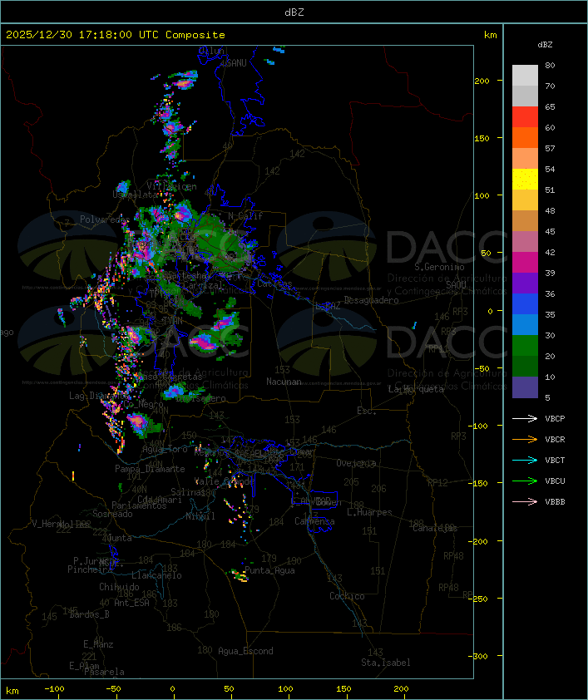Image resolution: width=588 pixels, height=700 pixels.
Task: Pick the purple 36-39 dBZ legend swatch
Action: point(525,283)
